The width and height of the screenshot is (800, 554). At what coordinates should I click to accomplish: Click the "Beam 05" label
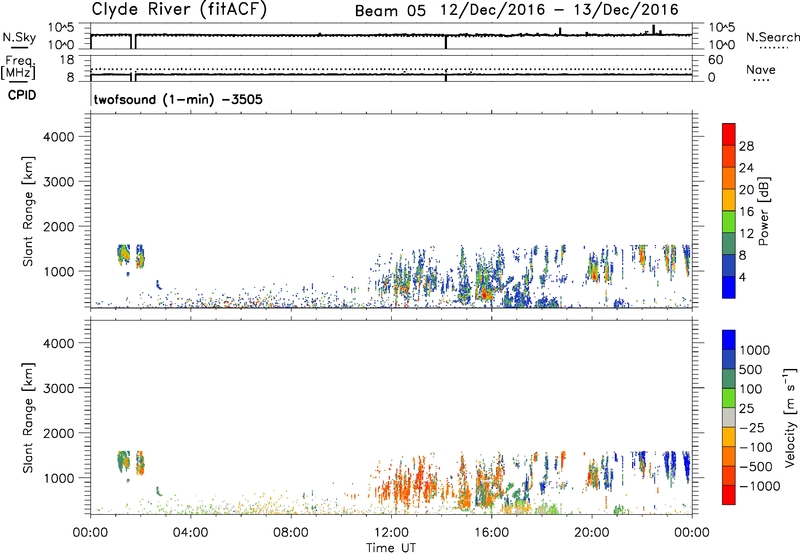pos(390,11)
